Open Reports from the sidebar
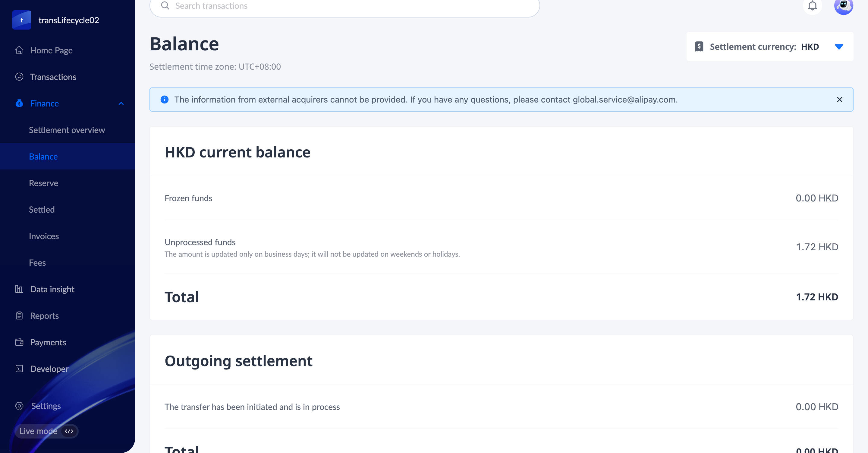This screenshot has width=868, height=453. tap(44, 316)
